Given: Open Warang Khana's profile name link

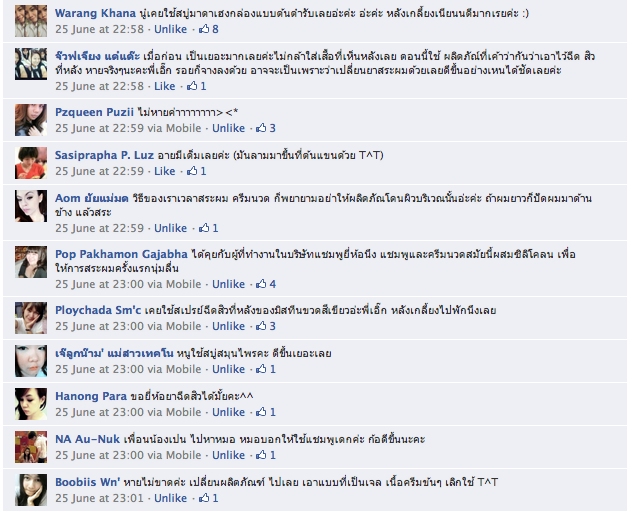Looking at the screenshot, I should coord(95,13).
